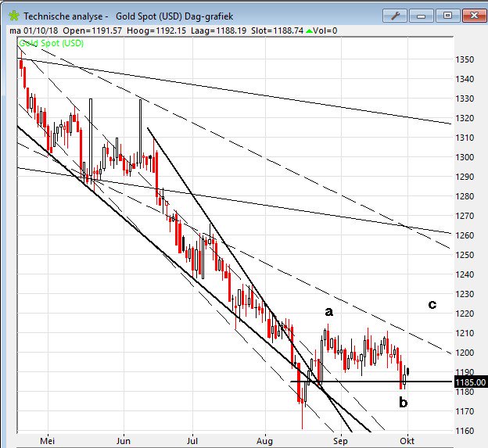Click the 1160 price axis label
Screen dimensions: 488x448
(465, 431)
